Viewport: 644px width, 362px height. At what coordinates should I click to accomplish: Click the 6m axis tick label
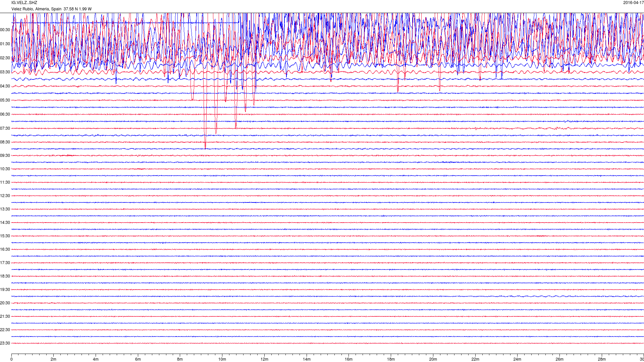click(138, 359)
